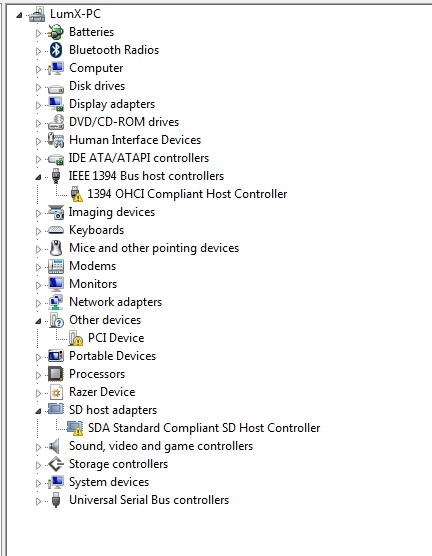Collapse the LumX-PC root node

tap(19, 15)
